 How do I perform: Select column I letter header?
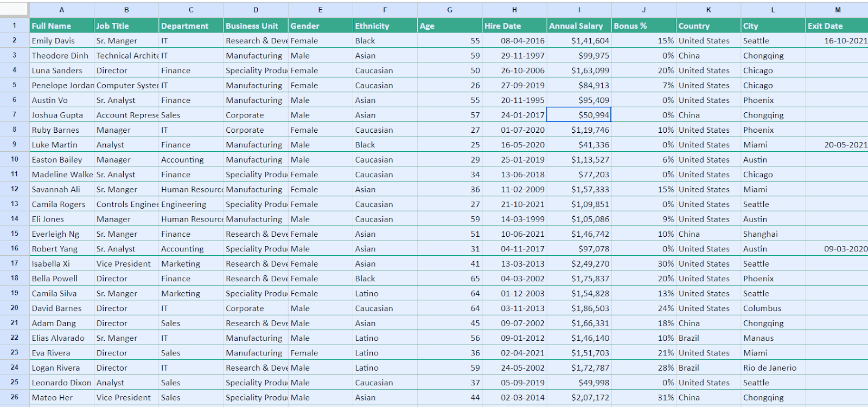click(579, 10)
